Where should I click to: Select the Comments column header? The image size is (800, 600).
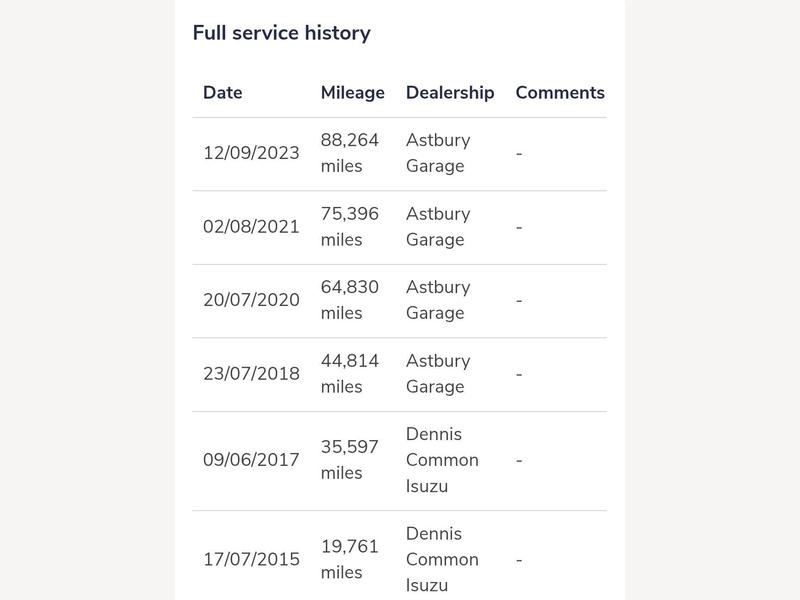click(x=560, y=92)
